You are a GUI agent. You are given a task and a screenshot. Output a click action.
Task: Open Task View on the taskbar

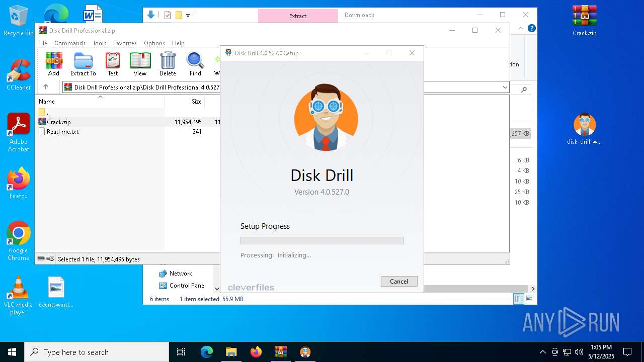[181, 352]
